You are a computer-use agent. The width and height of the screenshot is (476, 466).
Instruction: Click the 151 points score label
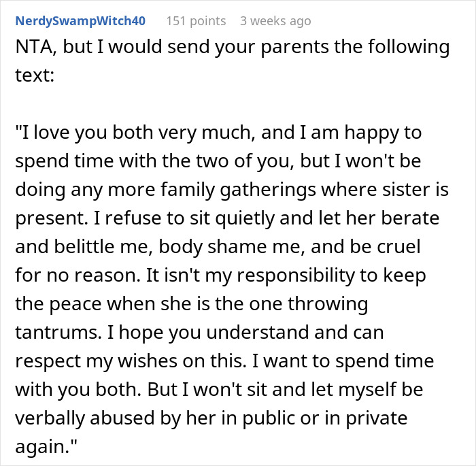(196, 20)
